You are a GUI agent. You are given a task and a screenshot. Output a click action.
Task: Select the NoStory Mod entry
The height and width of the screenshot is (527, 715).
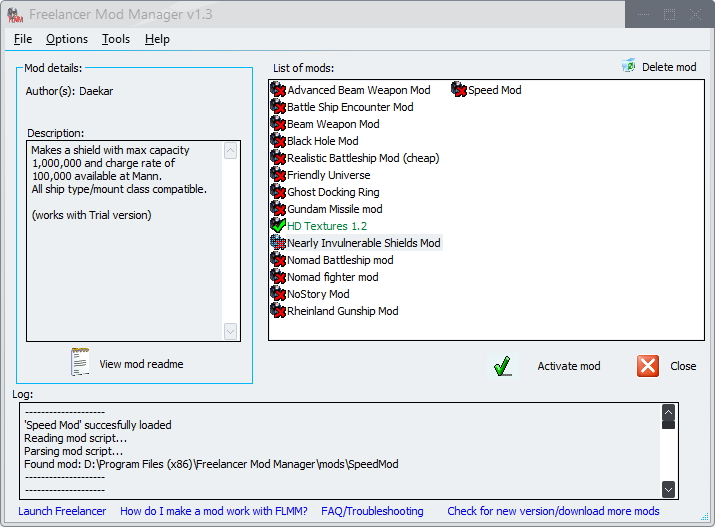[x=318, y=294]
